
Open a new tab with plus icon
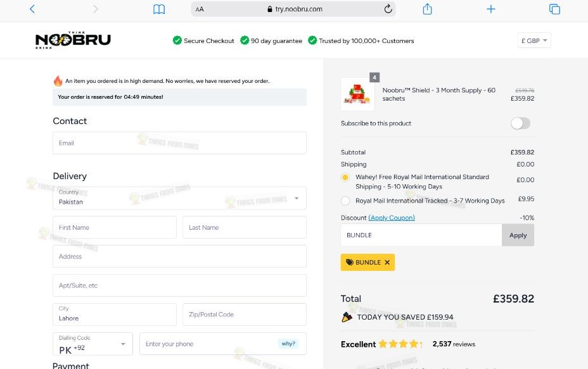[491, 9]
